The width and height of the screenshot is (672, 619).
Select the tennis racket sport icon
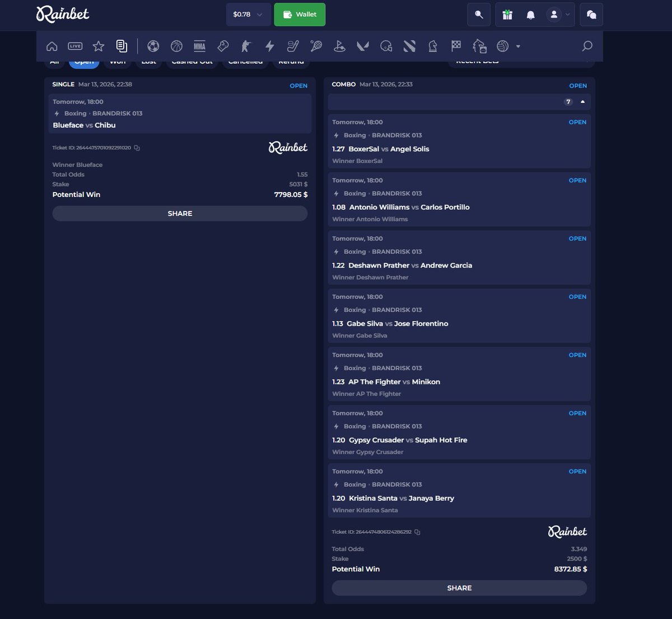click(316, 46)
